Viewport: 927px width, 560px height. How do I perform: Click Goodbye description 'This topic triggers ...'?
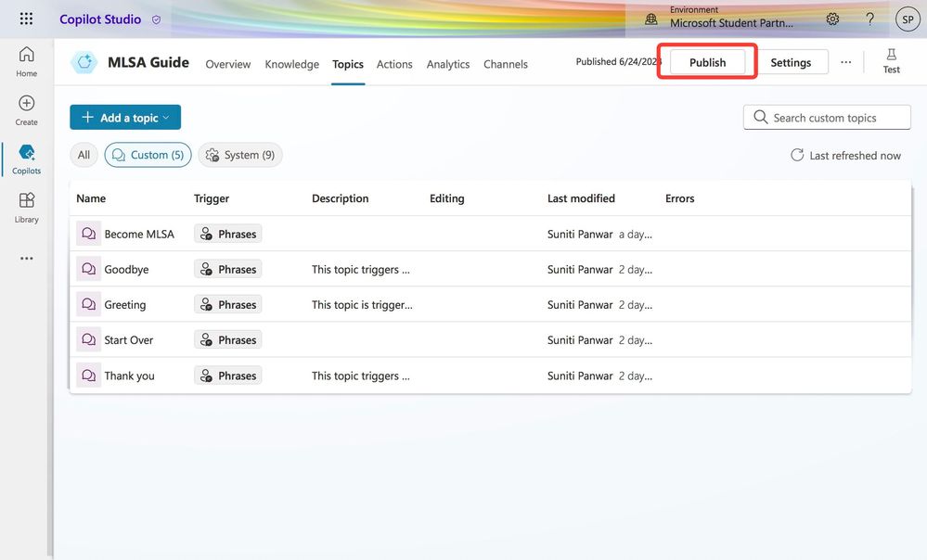coord(361,270)
